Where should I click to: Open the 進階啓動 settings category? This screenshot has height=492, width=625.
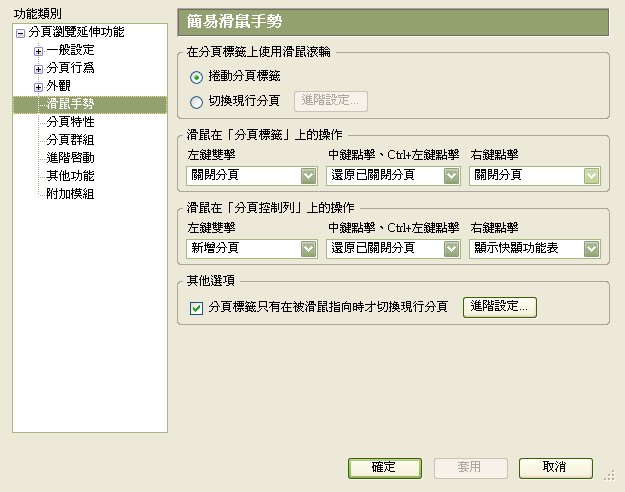pos(70,158)
